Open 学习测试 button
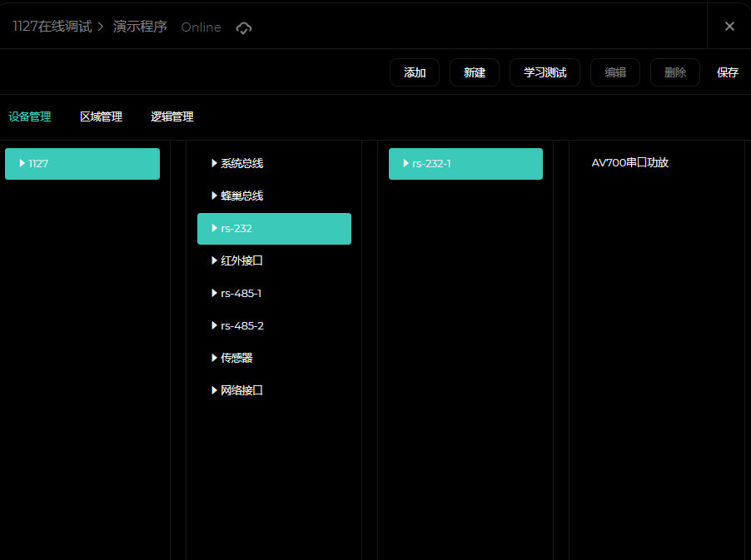 pos(545,72)
